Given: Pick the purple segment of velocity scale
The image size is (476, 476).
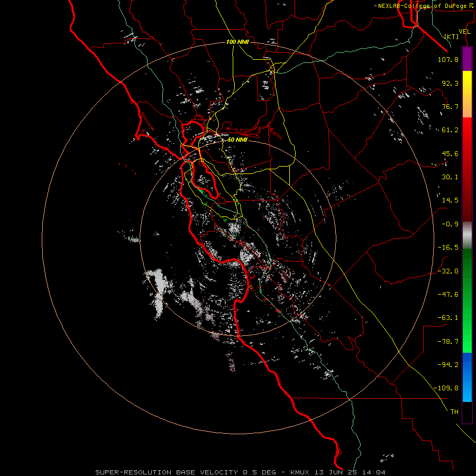Looking at the screenshot, I should [x=467, y=59].
